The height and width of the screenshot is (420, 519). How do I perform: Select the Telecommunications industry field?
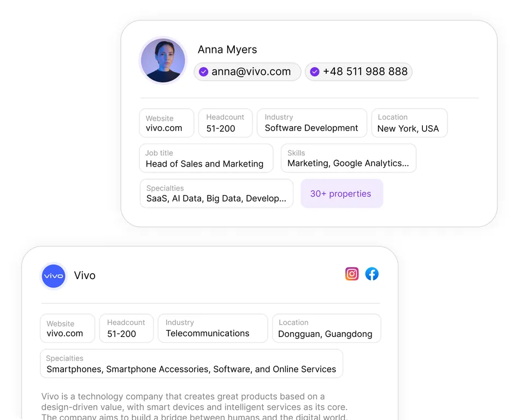(x=213, y=328)
